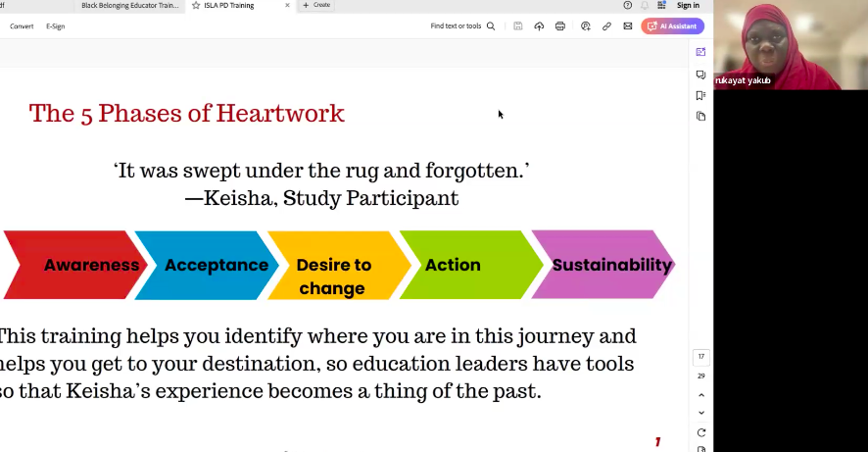Click the search magnifier icon
The height and width of the screenshot is (452, 868).
491,26
